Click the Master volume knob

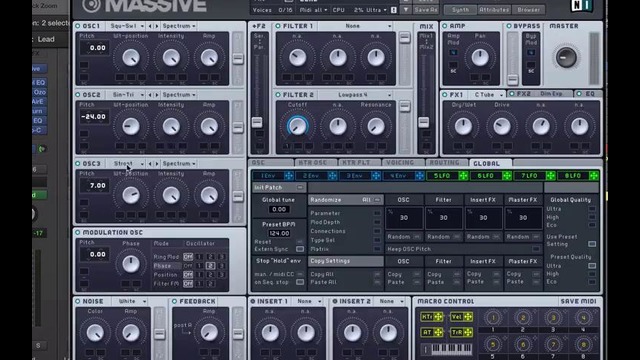click(566, 57)
